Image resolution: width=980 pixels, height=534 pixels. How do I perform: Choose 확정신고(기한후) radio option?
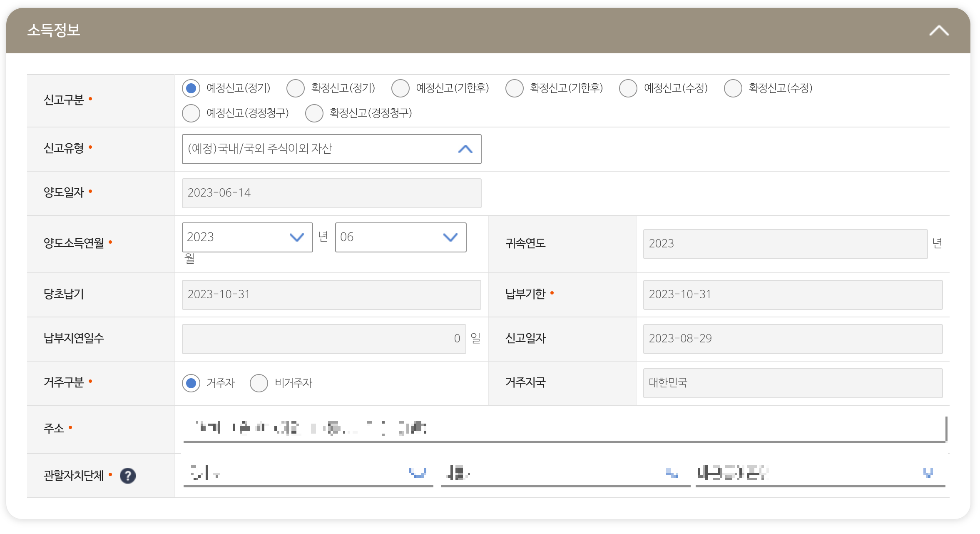pos(514,88)
